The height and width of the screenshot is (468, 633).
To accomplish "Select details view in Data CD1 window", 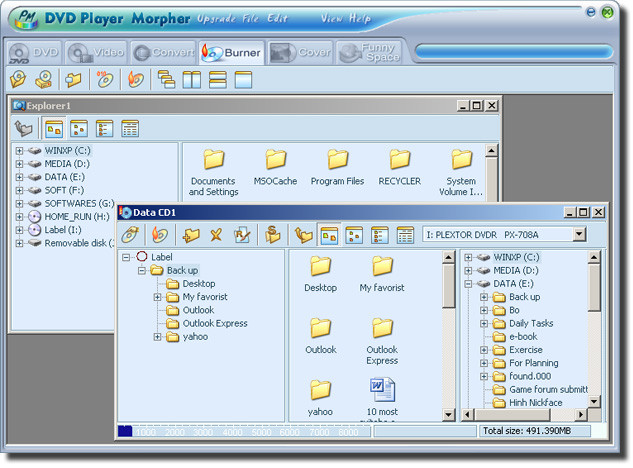I will coord(405,235).
